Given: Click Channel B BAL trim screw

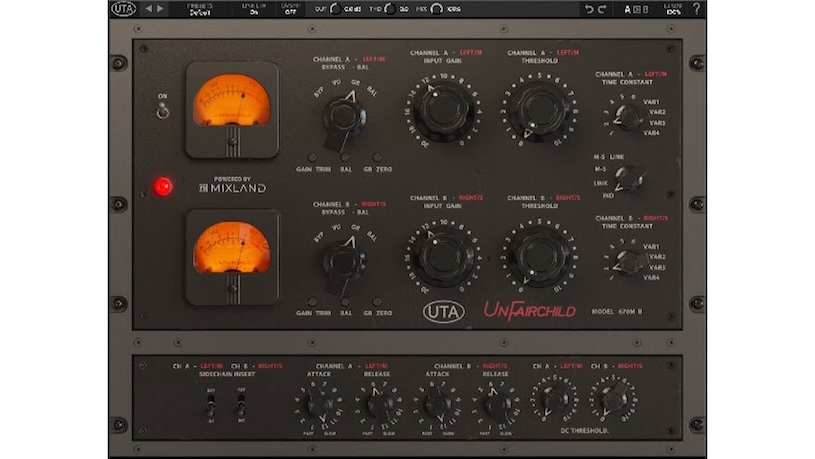Looking at the screenshot, I should (345, 302).
